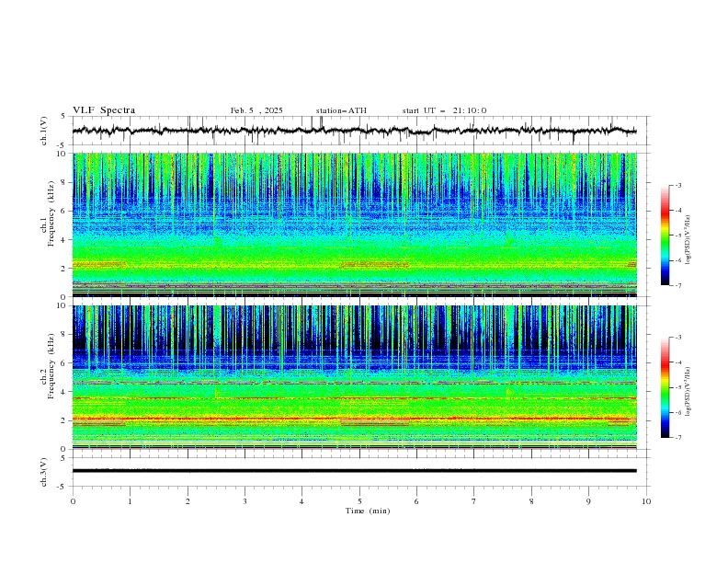The width and height of the screenshot is (728, 563).
Task: Click the ch.2 spectrogram color scale bar
Action: [665, 387]
